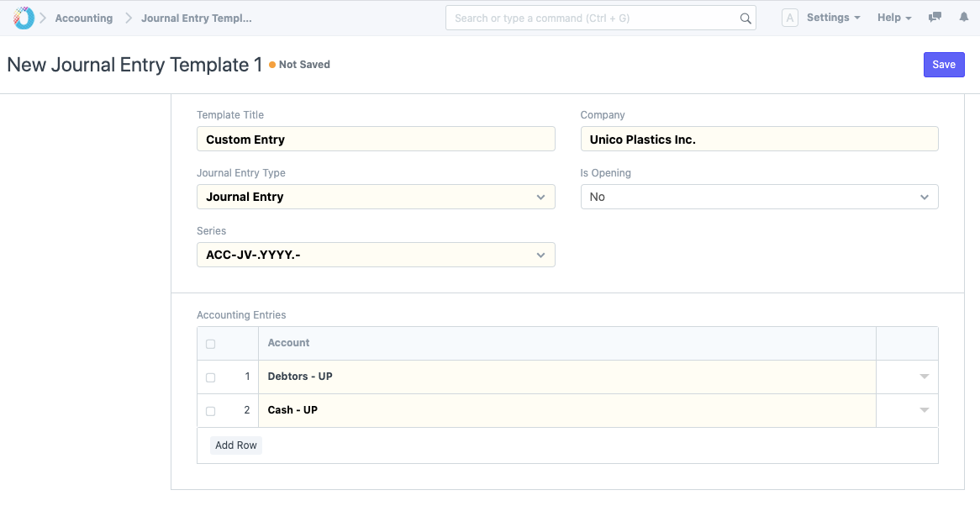The height and width of the screenshot is (506, 980).
Task: Open the Settings menu
Action: pos(832,18)
